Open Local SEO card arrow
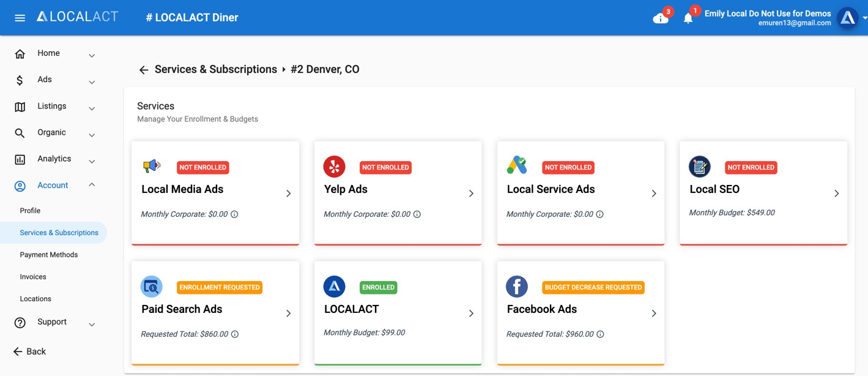Screen dimensions: 868x376 [837, 194]
